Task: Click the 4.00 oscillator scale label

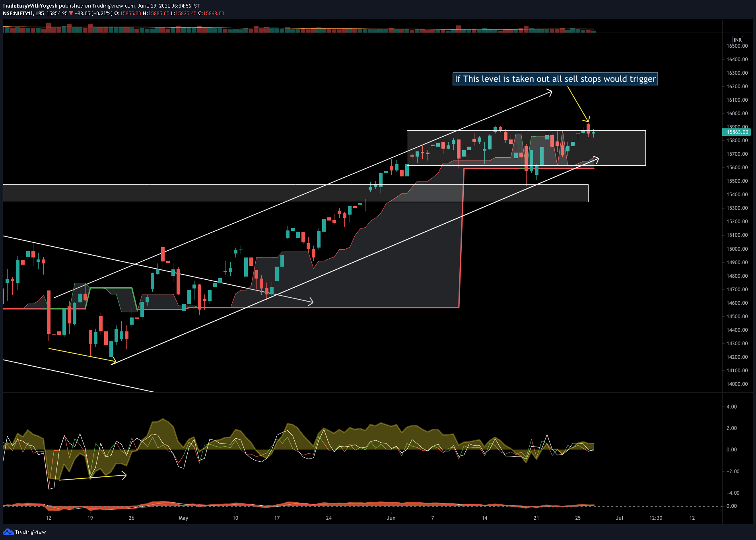Action: point(731,406)
